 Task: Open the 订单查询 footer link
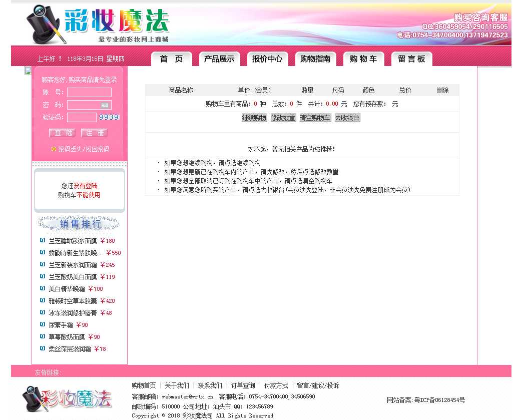tap(243, 385)
